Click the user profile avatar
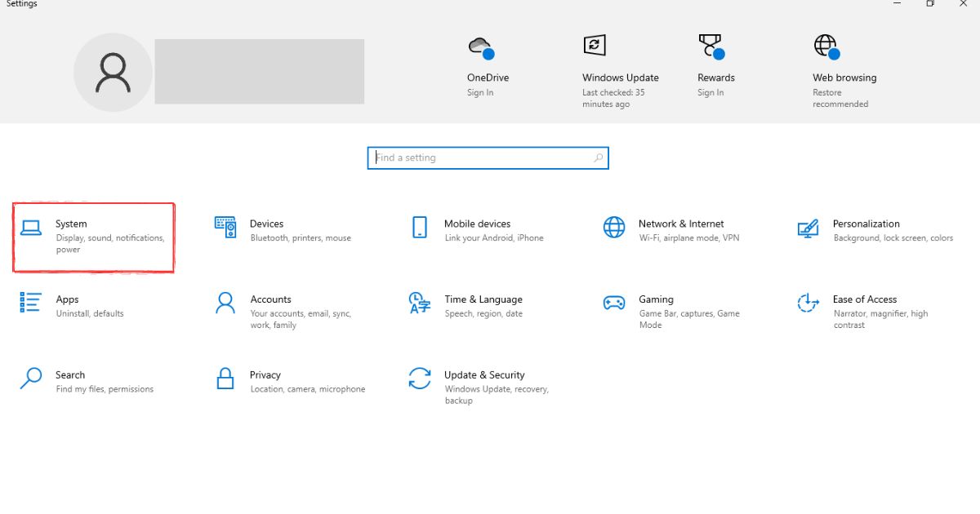Viewport: 980px width, 514px height. click(x=113, y=73)
